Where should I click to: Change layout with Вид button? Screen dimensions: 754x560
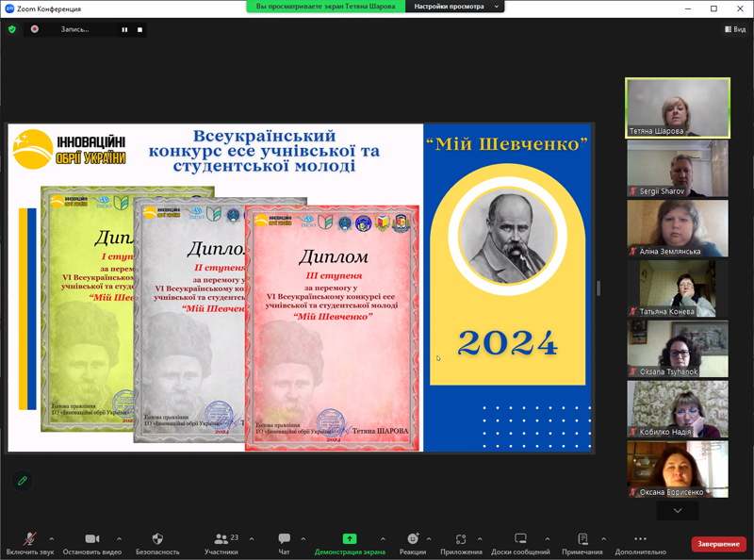[x=735, y=29]
